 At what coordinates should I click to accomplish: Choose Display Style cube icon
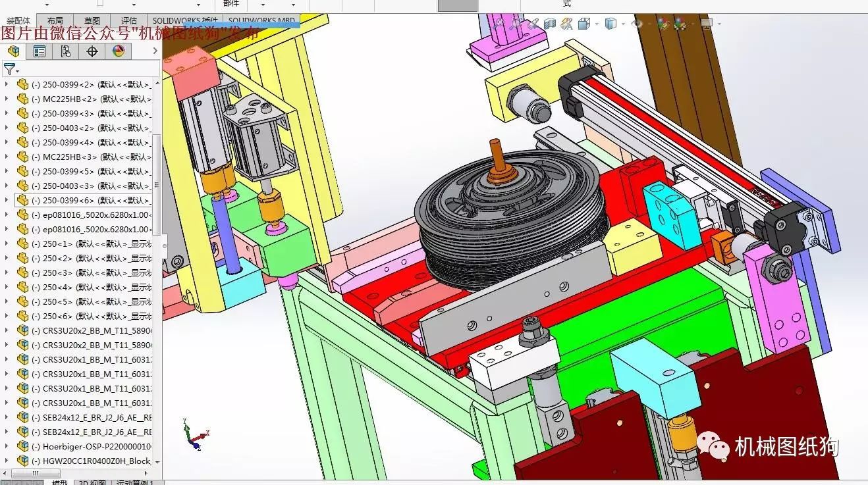coord(610,24)
